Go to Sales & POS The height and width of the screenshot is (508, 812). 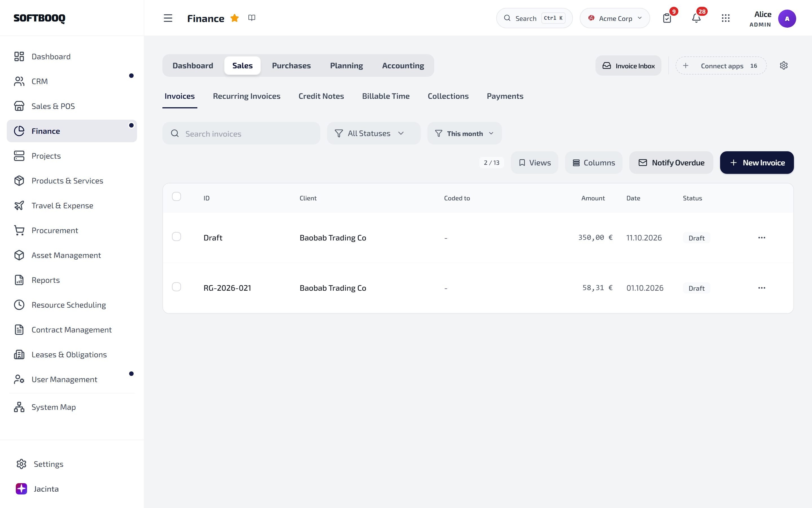click(72, 106)
